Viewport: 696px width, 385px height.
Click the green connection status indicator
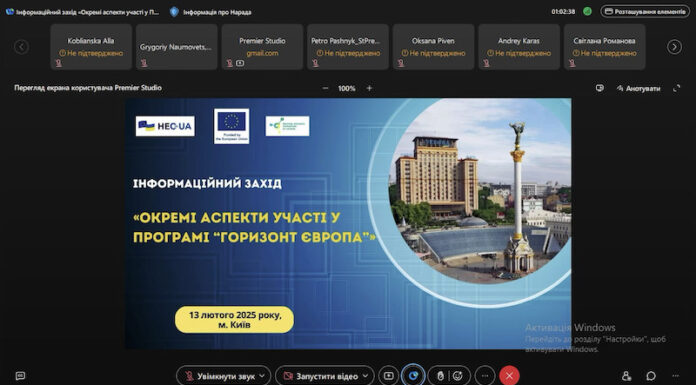click(x=587, y=12)
